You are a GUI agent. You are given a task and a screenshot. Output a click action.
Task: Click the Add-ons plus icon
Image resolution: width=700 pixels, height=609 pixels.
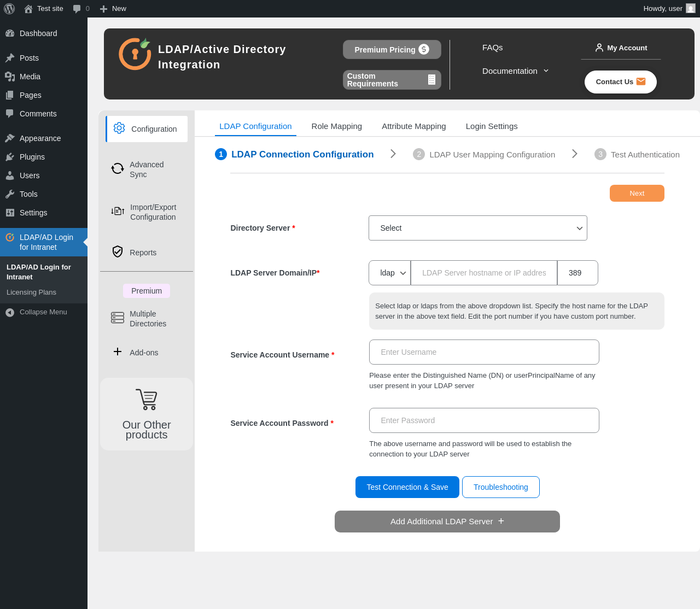(118, 352)
